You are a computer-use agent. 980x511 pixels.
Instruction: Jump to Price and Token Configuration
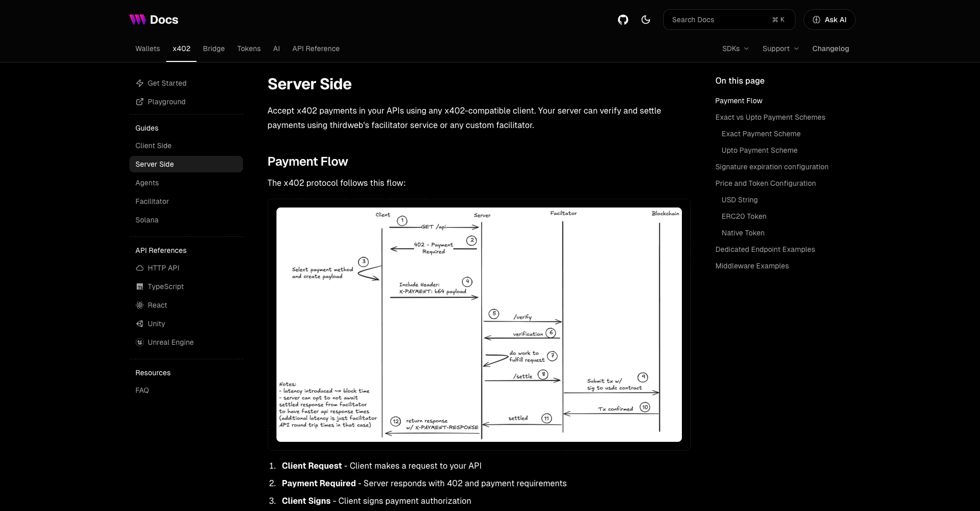[x=765, y=183]
